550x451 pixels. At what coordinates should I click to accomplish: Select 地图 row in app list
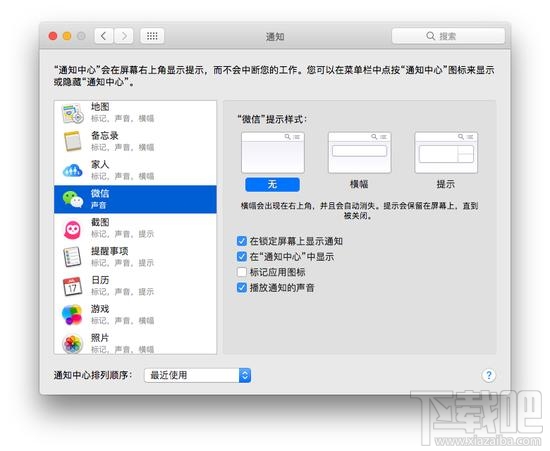point(135,113)
